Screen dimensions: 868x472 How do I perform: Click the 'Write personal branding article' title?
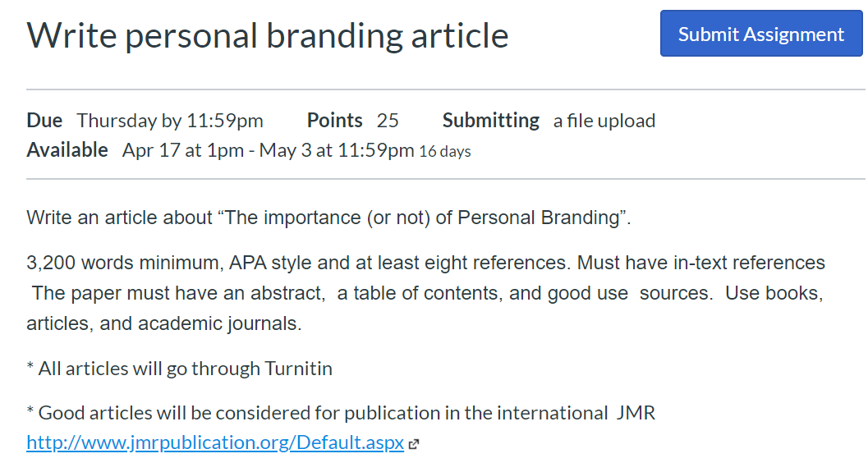(268, 35)
